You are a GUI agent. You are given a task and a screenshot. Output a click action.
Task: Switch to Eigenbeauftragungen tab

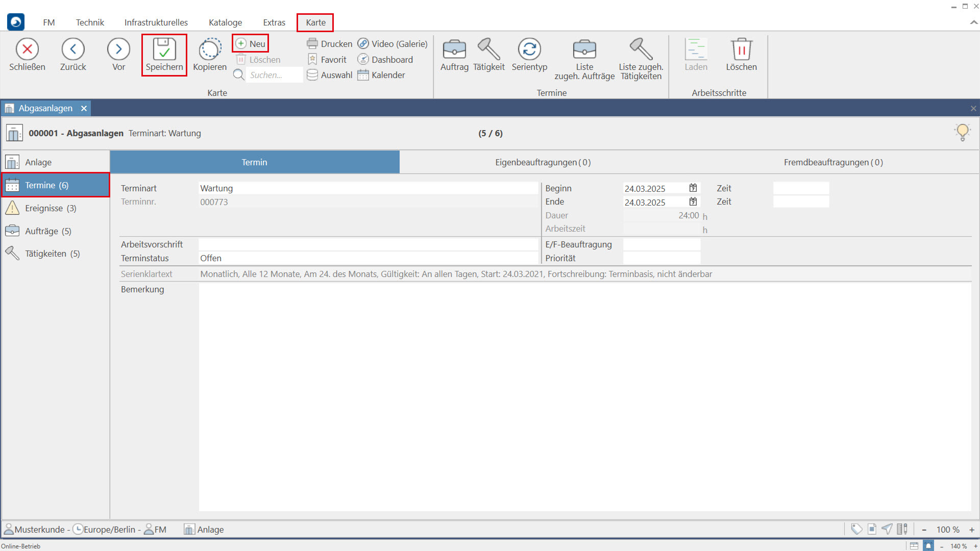pos(543,162)
